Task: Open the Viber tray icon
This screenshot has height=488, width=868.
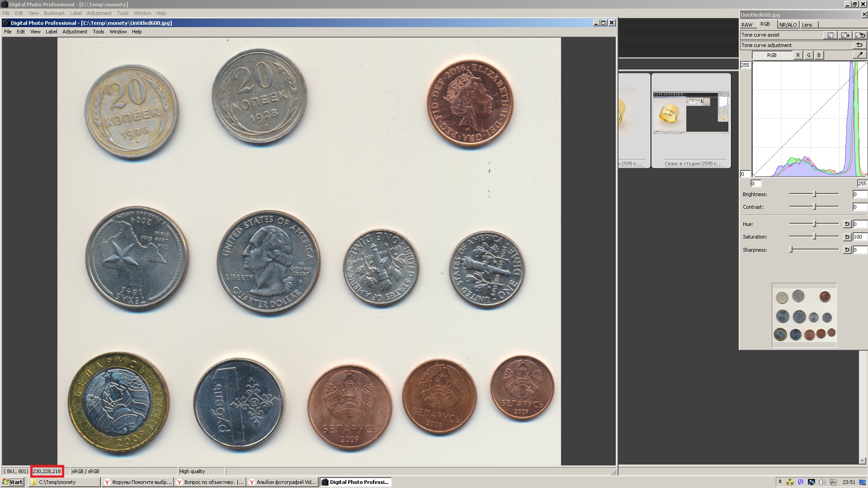Action: 801,482
